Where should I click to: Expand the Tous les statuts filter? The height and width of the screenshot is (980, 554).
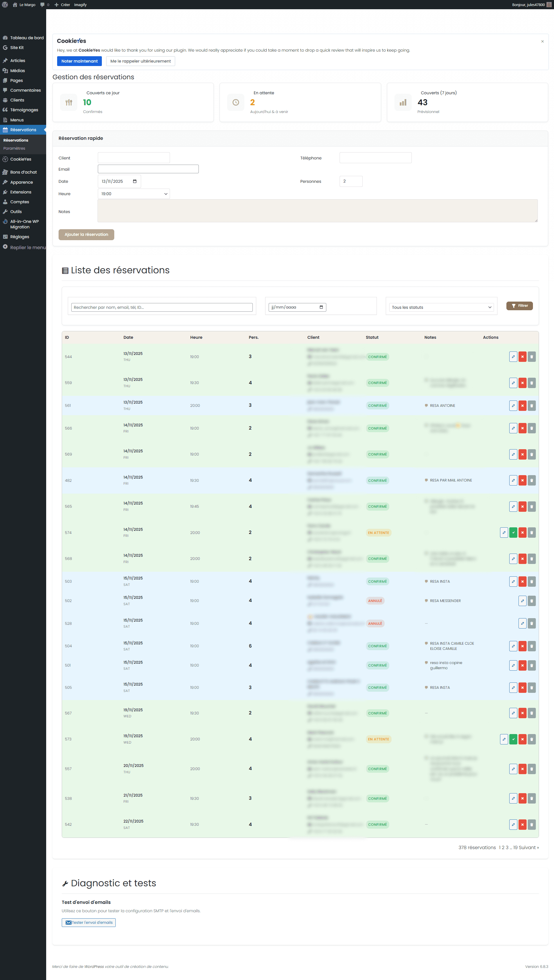click(x=441, y=307)
